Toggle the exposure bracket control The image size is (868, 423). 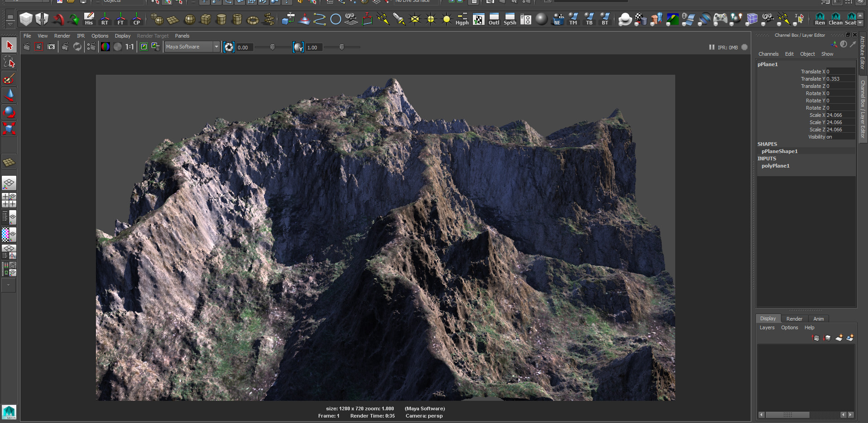point(229,47)
